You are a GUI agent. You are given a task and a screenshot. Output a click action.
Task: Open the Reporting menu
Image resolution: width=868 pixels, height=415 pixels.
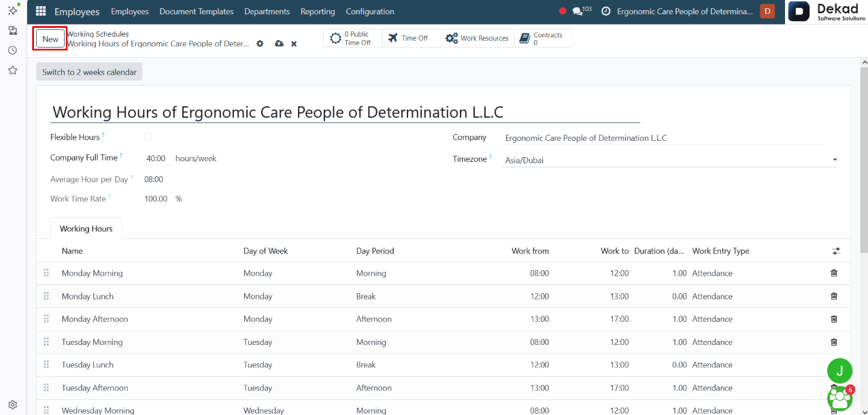point(318,12)
